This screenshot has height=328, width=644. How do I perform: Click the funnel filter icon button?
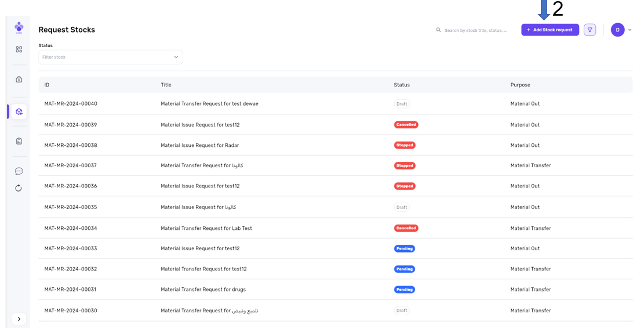(590, 30)
